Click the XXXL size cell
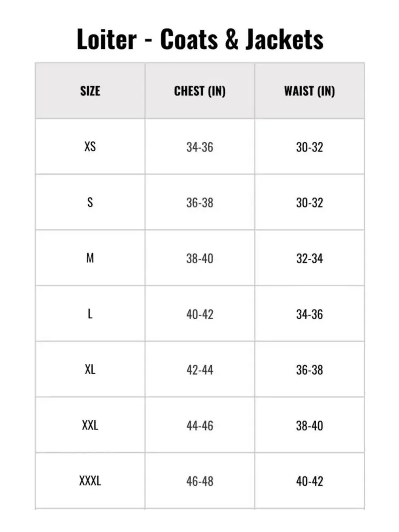The width and height of the screenshot is (399, 532). pyautogui.click(x=90, y=481)
